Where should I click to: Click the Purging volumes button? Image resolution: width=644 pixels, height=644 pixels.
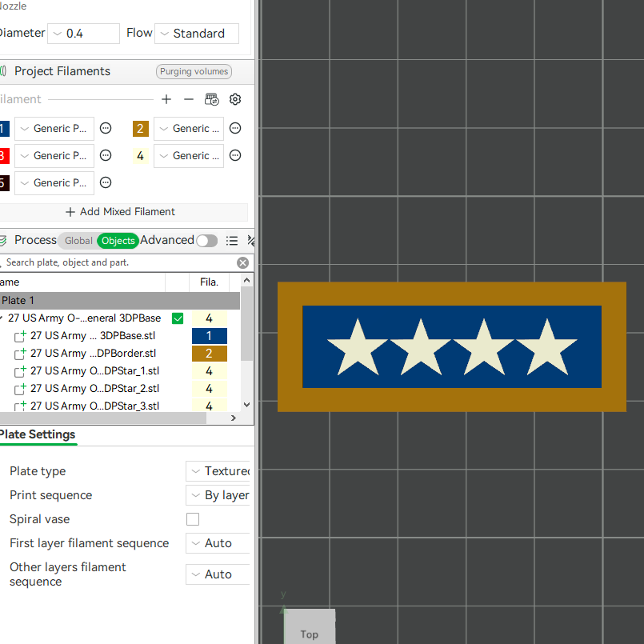194,71
